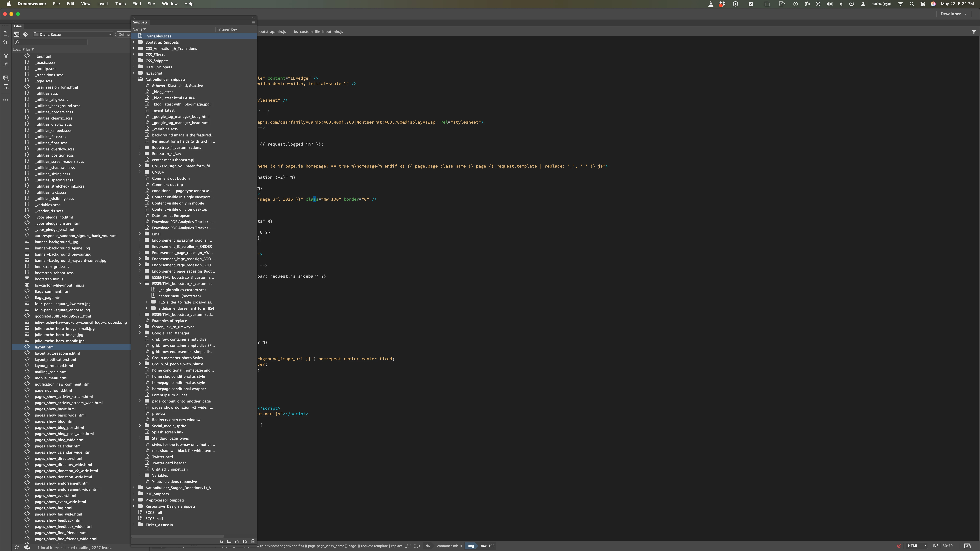The height and width of the screenshot is (551, 980).
Task: Open the Site menu
Action: tap(151, 4)
